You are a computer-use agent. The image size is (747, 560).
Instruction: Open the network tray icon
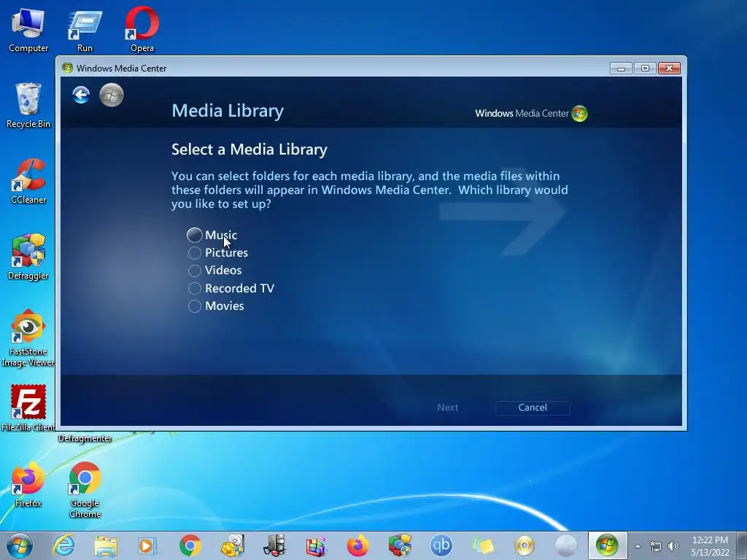[656, 546]
